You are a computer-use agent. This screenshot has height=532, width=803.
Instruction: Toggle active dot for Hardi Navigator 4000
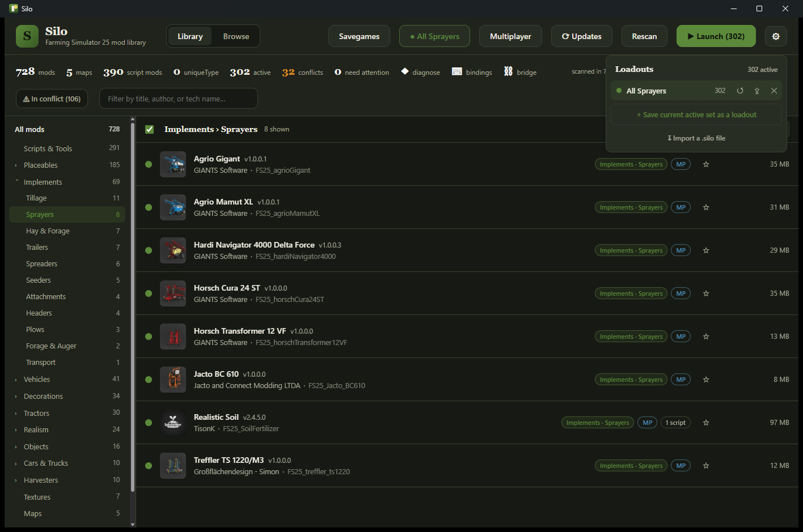pos(149,250)
